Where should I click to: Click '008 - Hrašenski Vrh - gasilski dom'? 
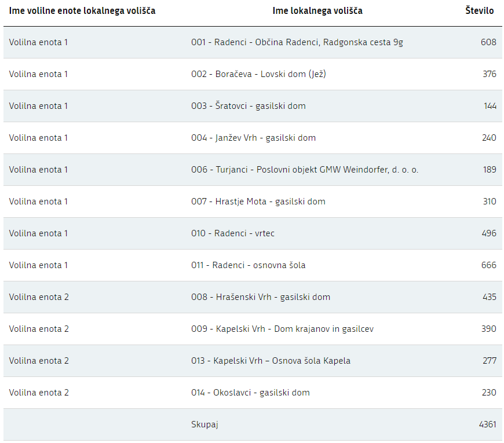point(261,297)
